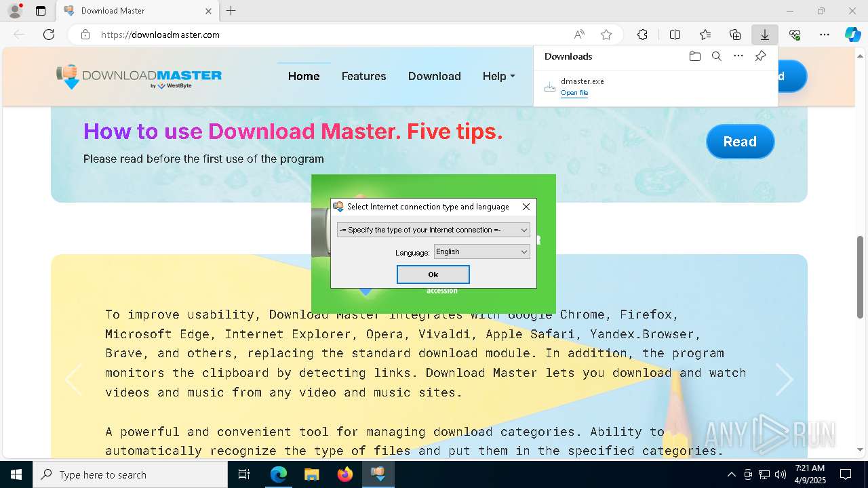Screen dimensions: 868x488
Task: Close the Download Master tab
Action: tap(208, 11)
